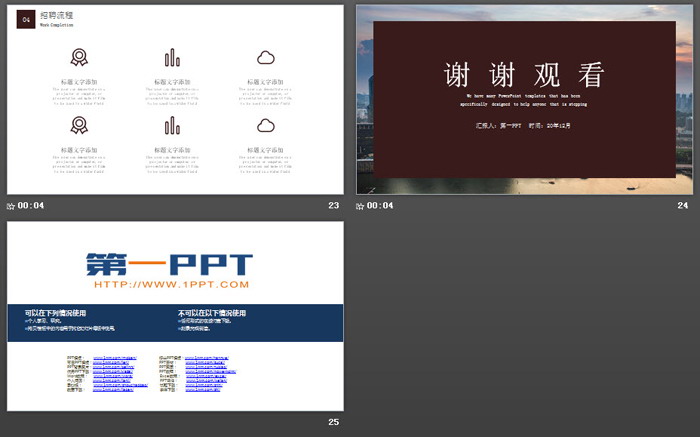700x437 pixels.
Task: Click the 汇报人：第一PPT line in slide 24
Action: 523,126
